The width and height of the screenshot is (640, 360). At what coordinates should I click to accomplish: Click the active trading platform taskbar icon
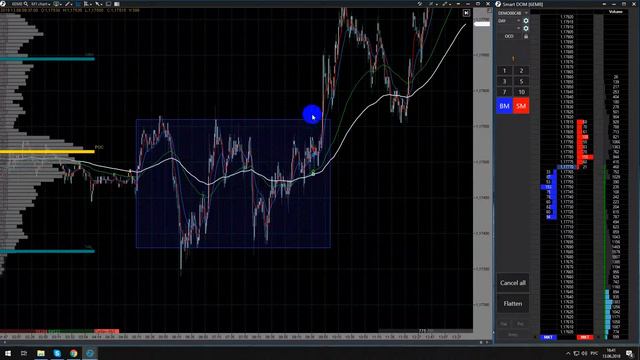[x=90, y=353]
